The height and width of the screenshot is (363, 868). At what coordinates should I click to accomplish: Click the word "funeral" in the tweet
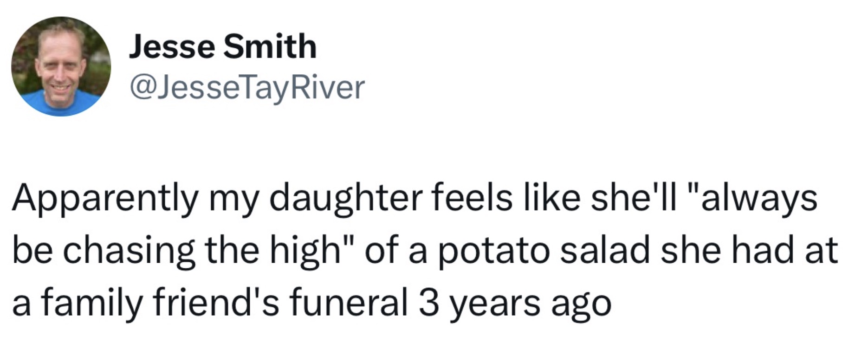click(348, 302)
